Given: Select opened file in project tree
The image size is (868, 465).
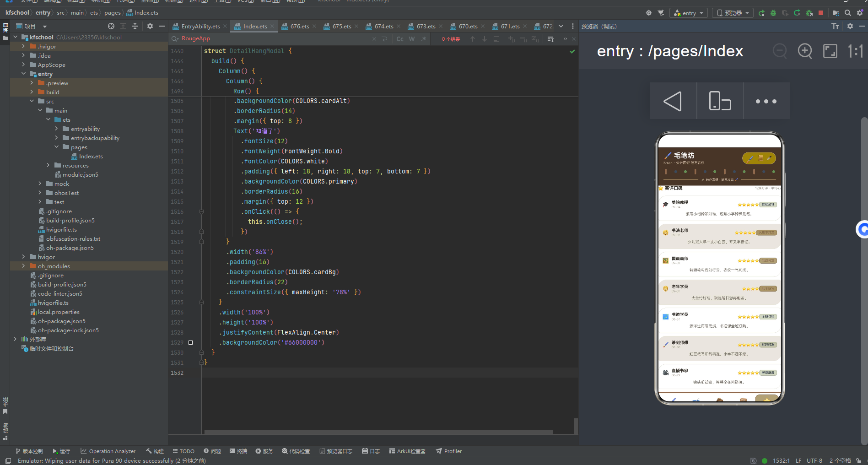Looking at the screenshot, I should 111,26.
